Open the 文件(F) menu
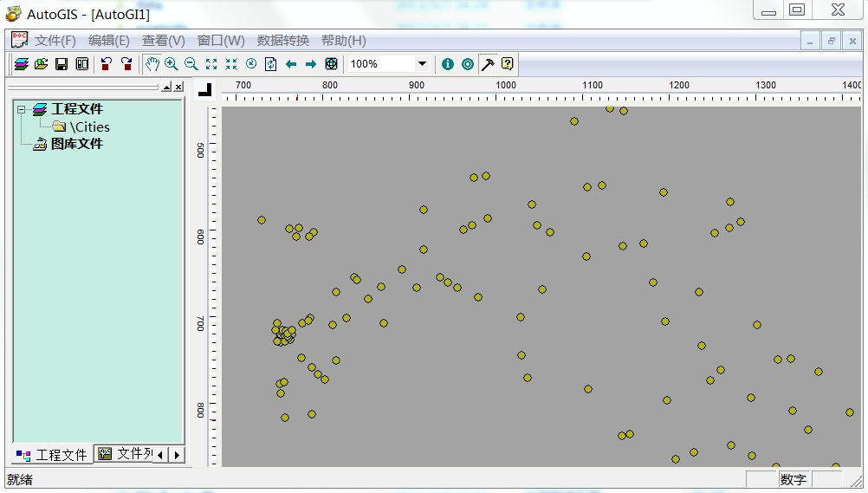868x493 pixels. coord(55,41)
